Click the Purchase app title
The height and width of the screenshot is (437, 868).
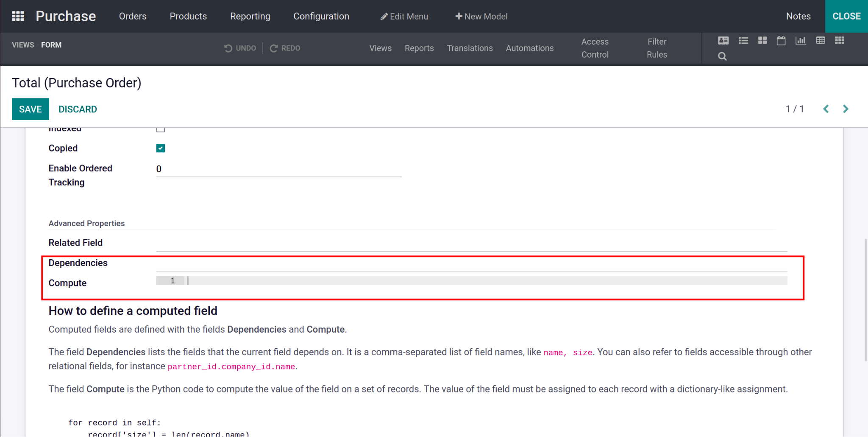point(66,16)
